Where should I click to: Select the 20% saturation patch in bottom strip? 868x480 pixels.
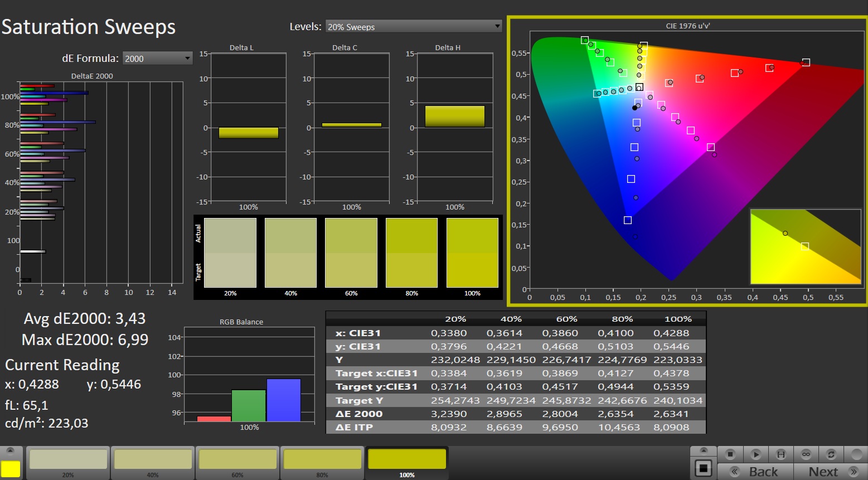click(x=68, y=460)
